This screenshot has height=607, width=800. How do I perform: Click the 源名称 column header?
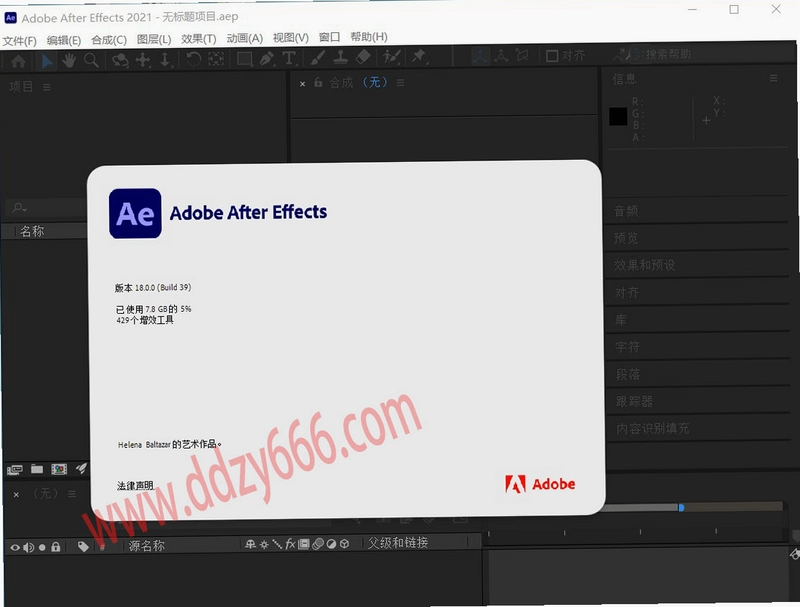(x=146, y=546)
